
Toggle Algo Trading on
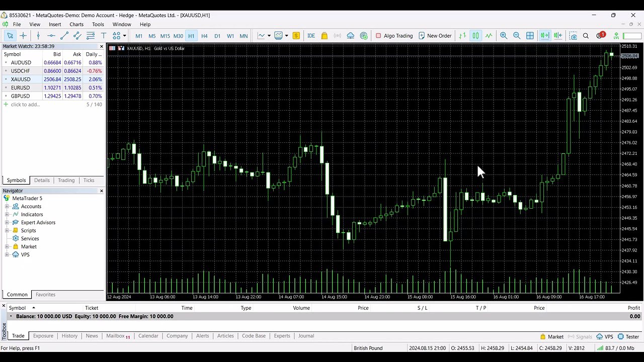point(393,36)
